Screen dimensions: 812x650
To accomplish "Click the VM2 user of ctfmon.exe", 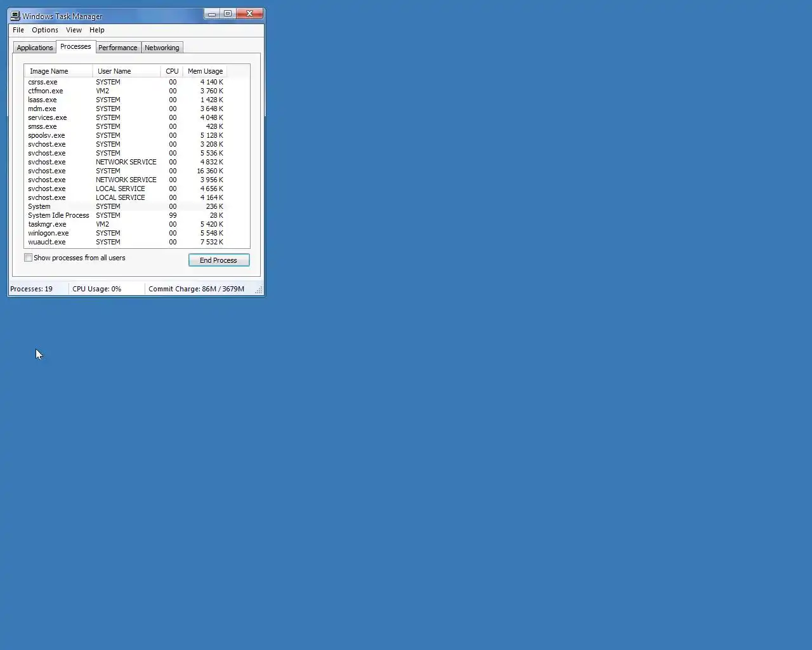I will pyautogui.click(x=102, y=91).
